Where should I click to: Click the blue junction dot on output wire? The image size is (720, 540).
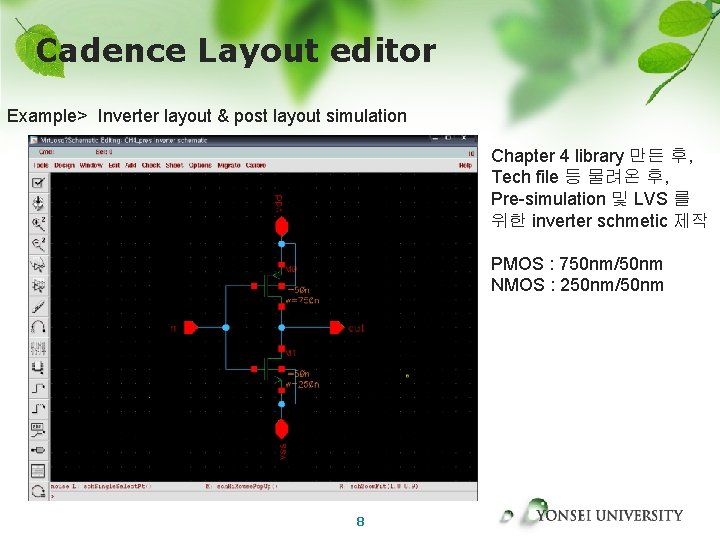tap(281, 327)
